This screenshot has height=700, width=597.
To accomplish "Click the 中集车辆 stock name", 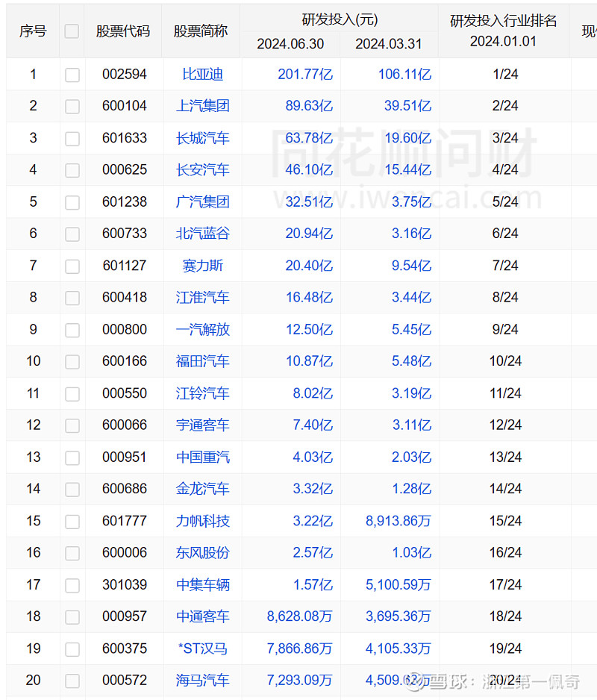I will (x=203, y=585).
